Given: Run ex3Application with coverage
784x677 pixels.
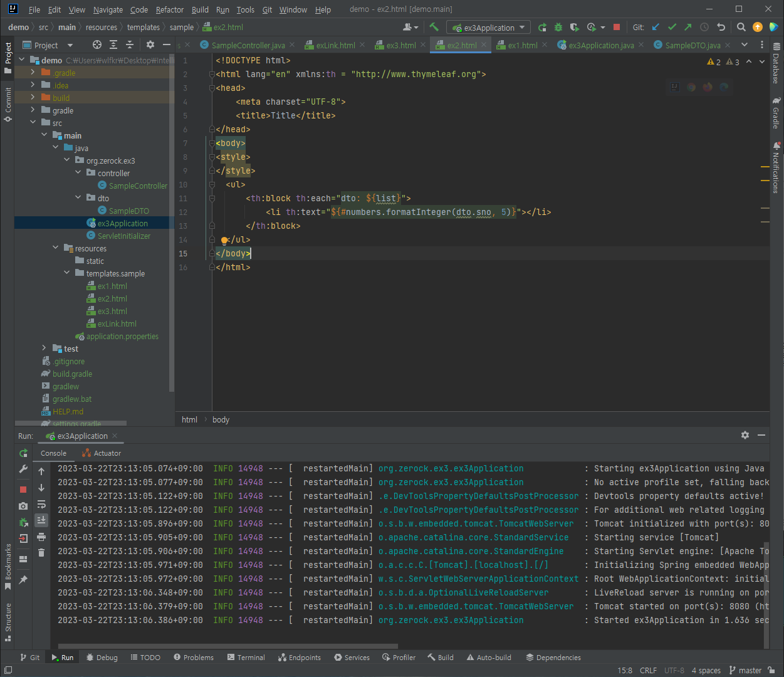Looking at the screenshot, I should coord(575,27).
